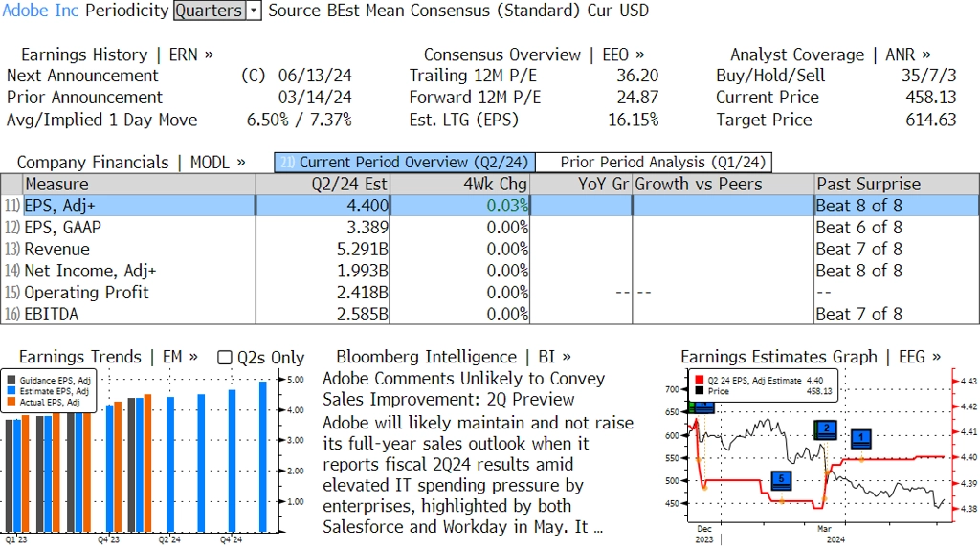Image resolution: width=980 pixels, height=549 pixels.
Task: Click the Q2/24 Est column header
Action: tap(323, 185)
